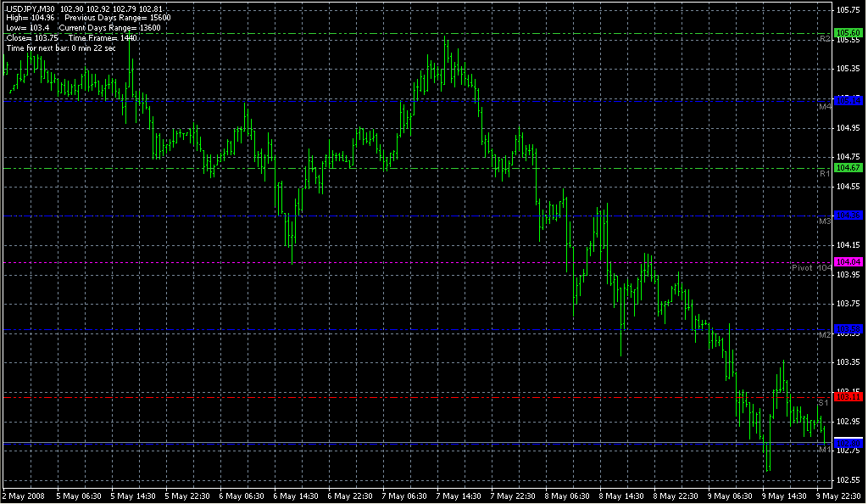This screenshot has height=504, width=868.
Task: Click 'Current Days Range= 13600' label
Action: click(x=109, y=28)
